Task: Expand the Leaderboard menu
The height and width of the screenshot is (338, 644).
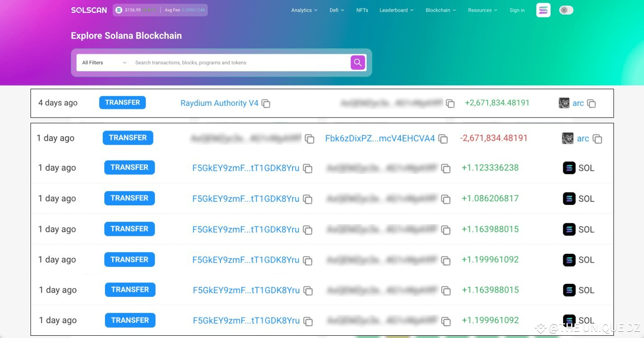Action: tap(397, 10)
